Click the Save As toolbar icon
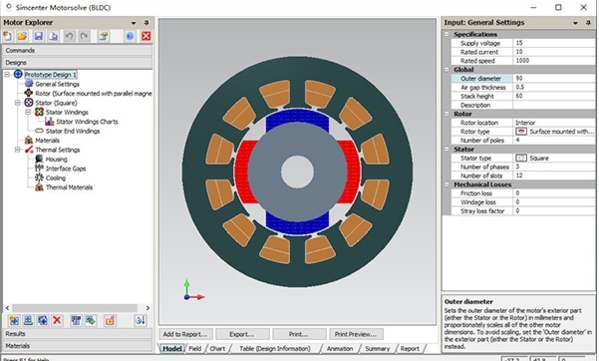The width and height of the screenshot is (599, 361). (53, 36)
